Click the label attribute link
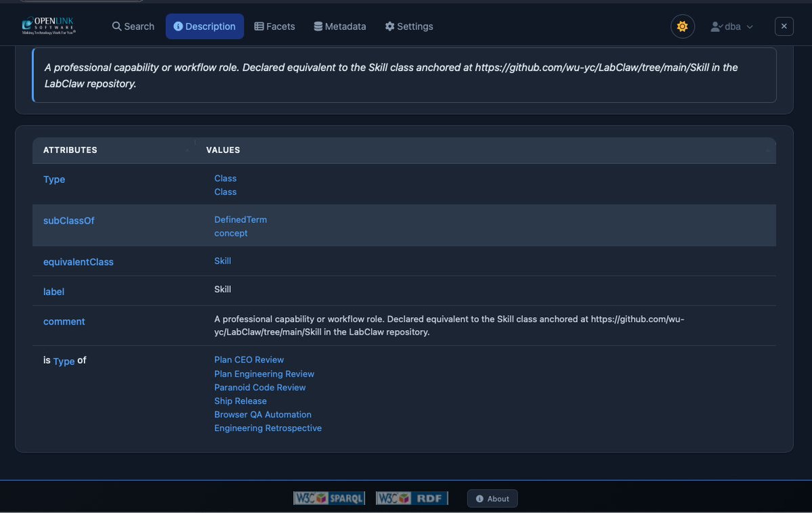Screen dimensions: 812x513 tap(54, 291)
